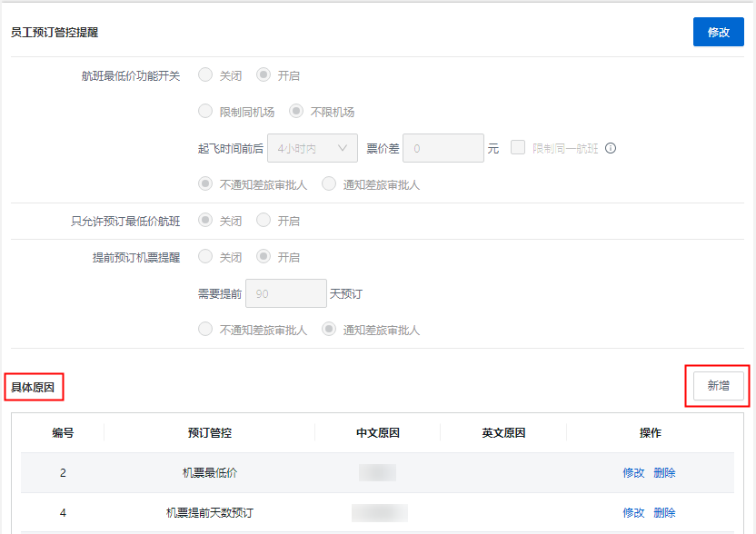
Task: Select 关闭 for 提前预订机票提醒
Action: (205, 256)
